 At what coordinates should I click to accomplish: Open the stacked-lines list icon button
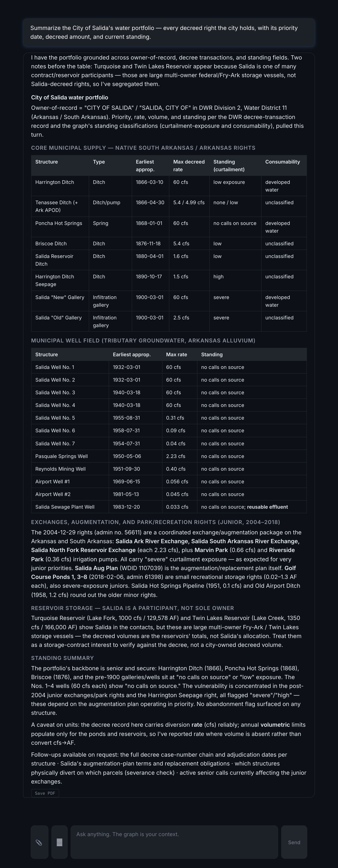[x=59, y=842]
